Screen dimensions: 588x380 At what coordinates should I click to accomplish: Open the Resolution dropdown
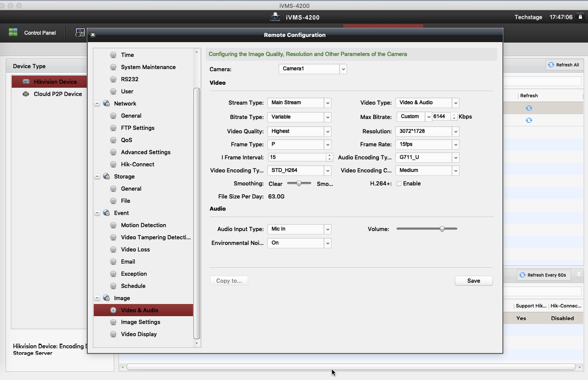tap(455, 131)
